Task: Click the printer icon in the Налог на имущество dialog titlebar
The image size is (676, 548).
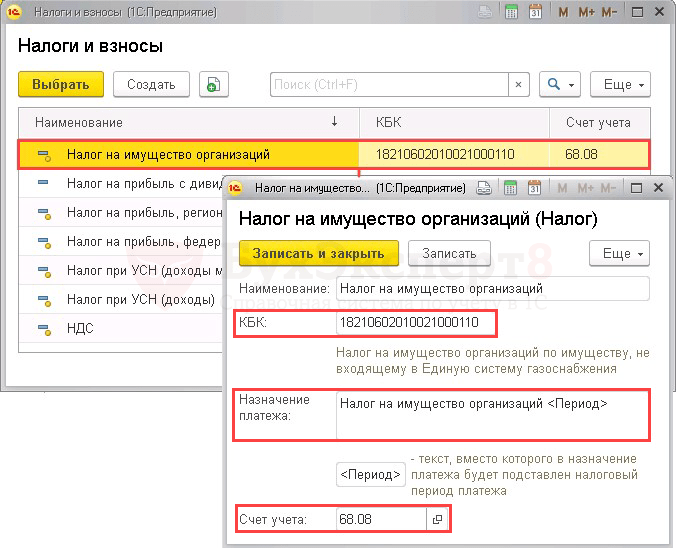Action: coord(484,188)
